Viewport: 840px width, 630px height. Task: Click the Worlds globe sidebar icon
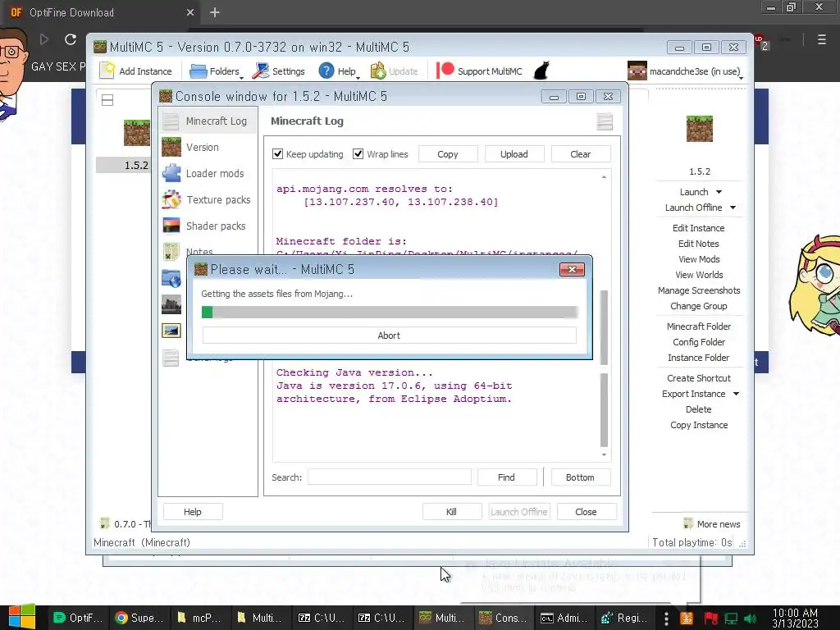171,278
